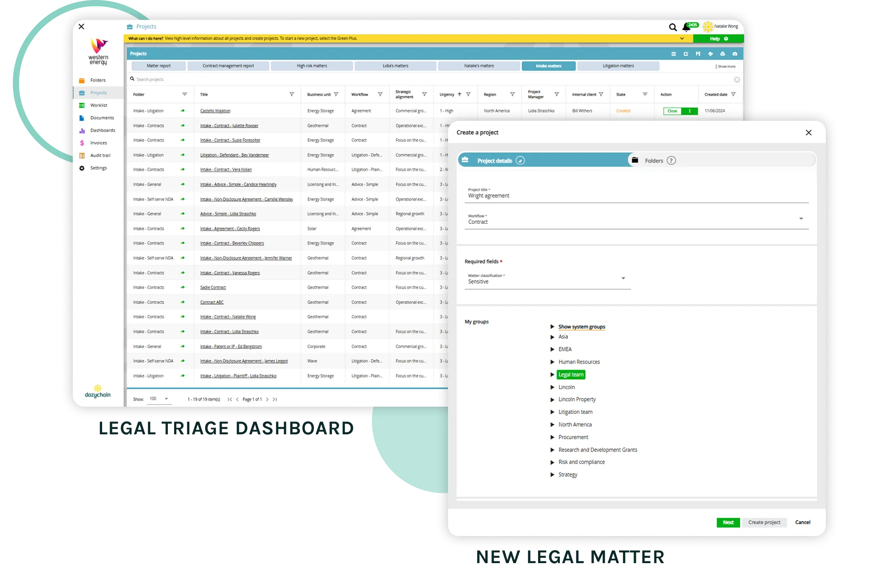Click the save view icon in Projects toolbar

(x=698, y=54)
